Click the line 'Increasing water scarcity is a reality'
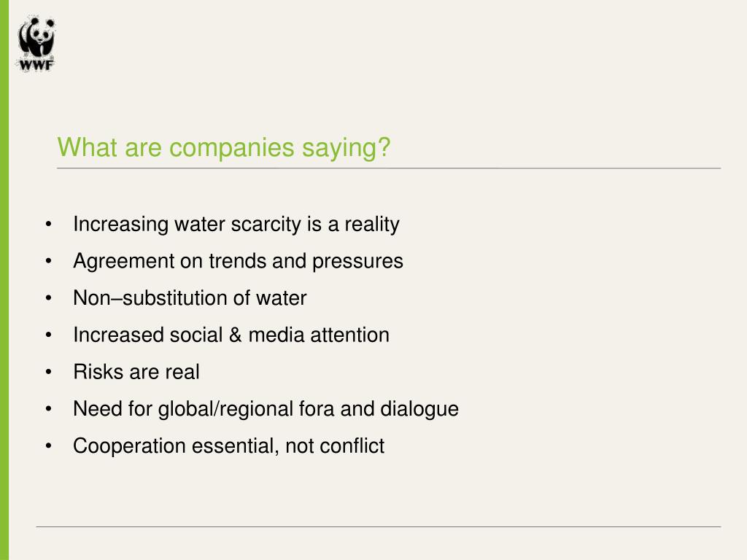Image resolution: width=747 pixels, height=560 pixels. pos(236,224)
